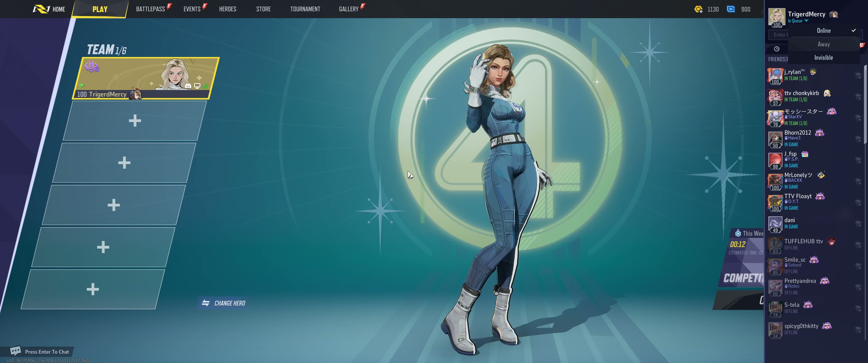This screenshot has width=868, height=363.
Task: Add teammate in the second team slot
Action: pyautogui.click(x=135, y=120)
